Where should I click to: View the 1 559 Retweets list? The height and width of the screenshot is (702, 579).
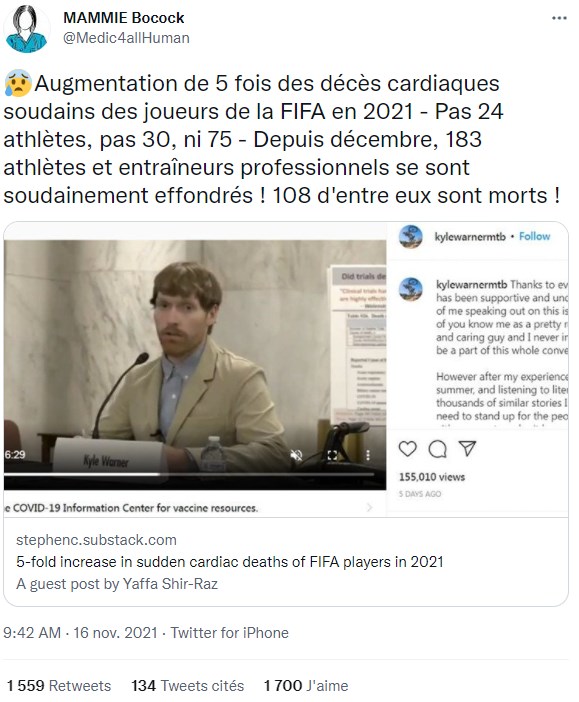pyautogui.click(x=59, y=685)
